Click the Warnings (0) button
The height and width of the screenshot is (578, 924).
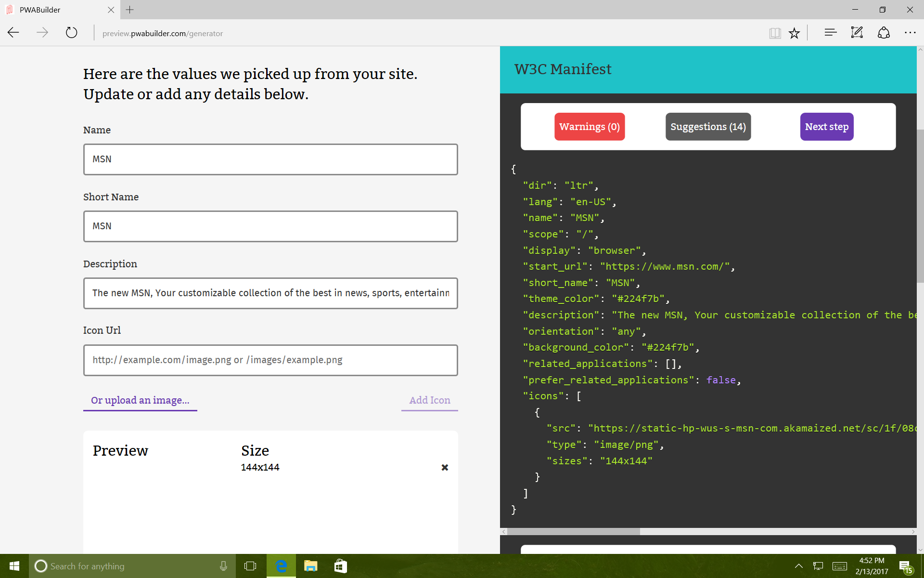[x=589, y=127]
